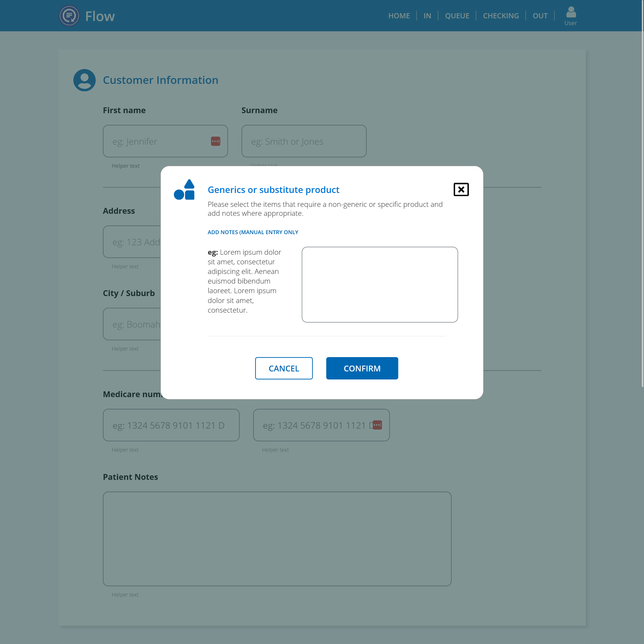Click the shapes icon in dialog header
The image size is (644, 644).
[x=184, y=189]
